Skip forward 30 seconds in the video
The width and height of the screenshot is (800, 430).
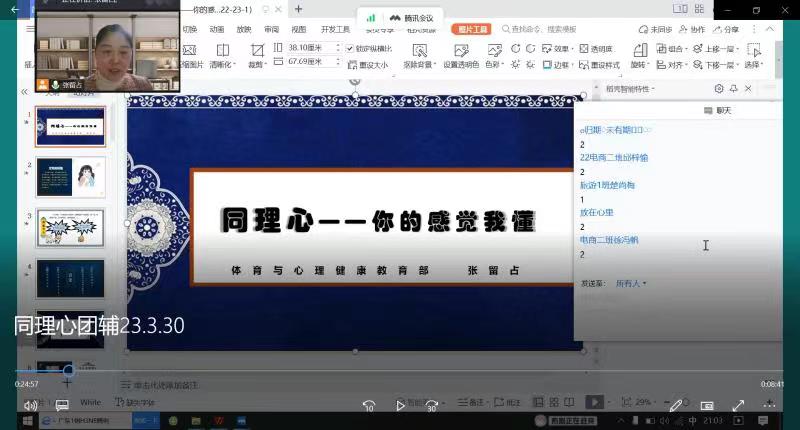coord(432,405)
